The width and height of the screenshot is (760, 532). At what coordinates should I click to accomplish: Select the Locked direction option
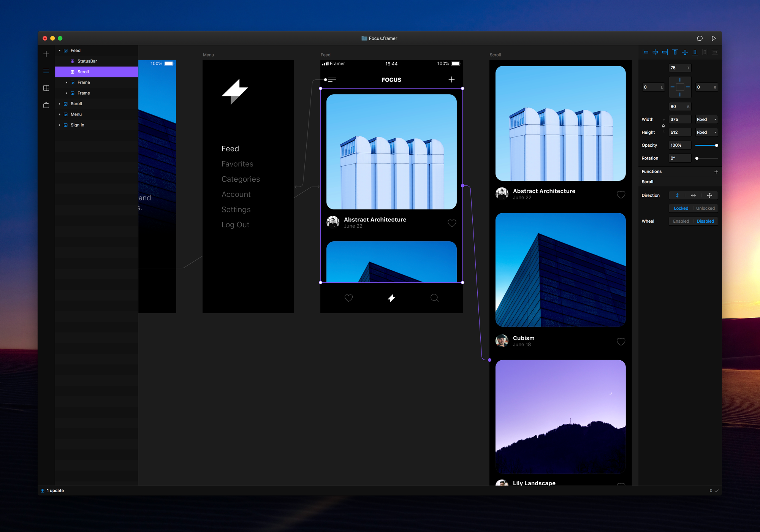point(681,208)
